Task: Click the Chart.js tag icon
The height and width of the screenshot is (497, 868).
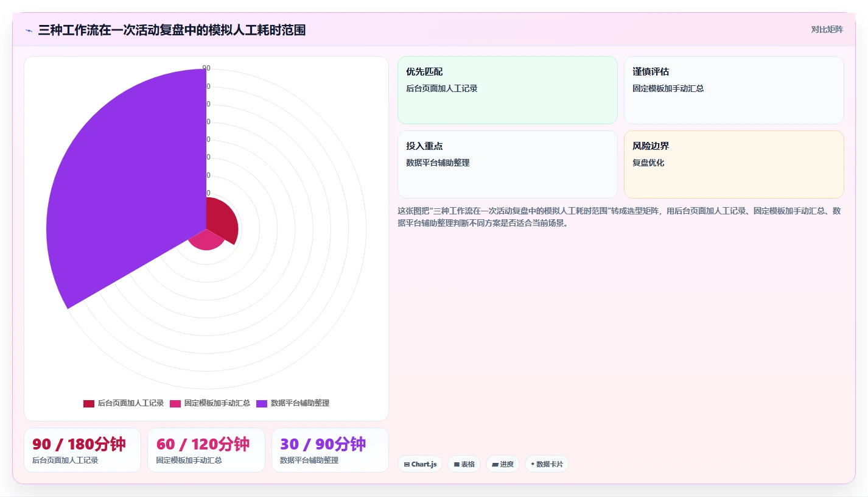Action: [x=407, y=464]
